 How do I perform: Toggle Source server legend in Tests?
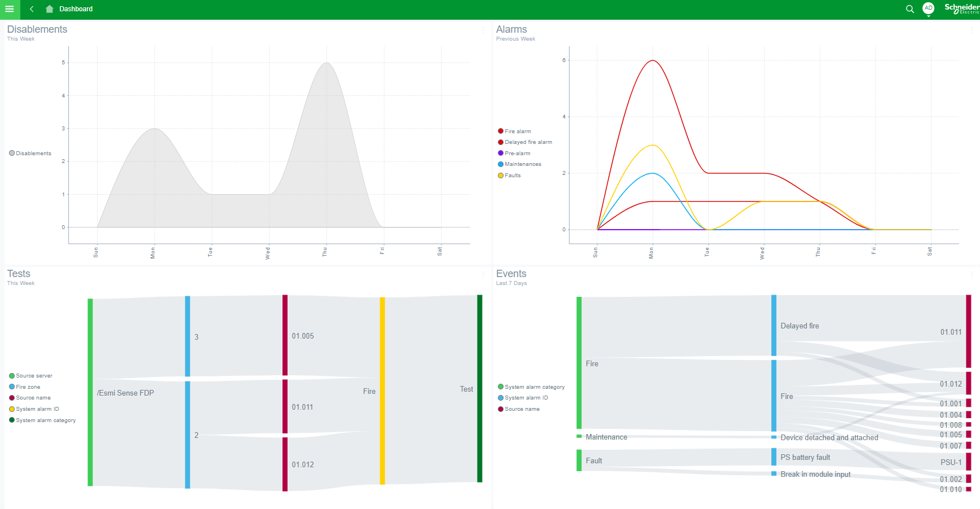[x=30, y=376]
